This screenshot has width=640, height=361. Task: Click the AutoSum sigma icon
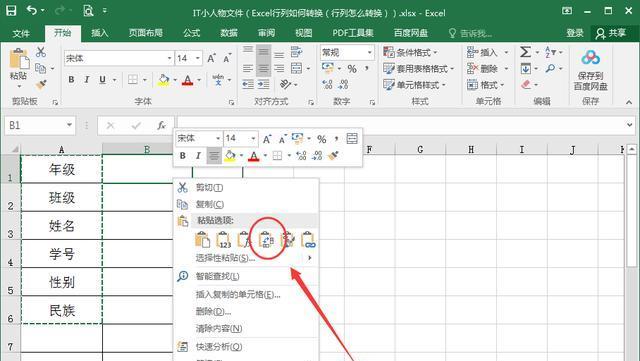pos(525,52)
